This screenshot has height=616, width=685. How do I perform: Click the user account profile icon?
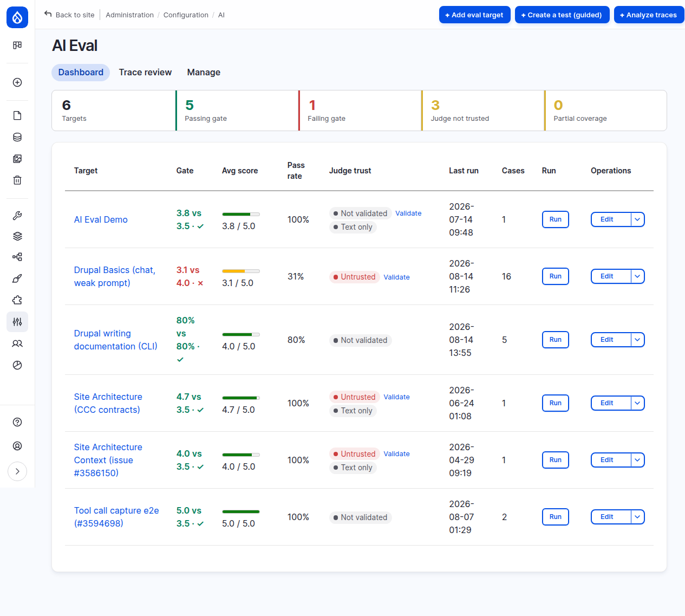17,446
